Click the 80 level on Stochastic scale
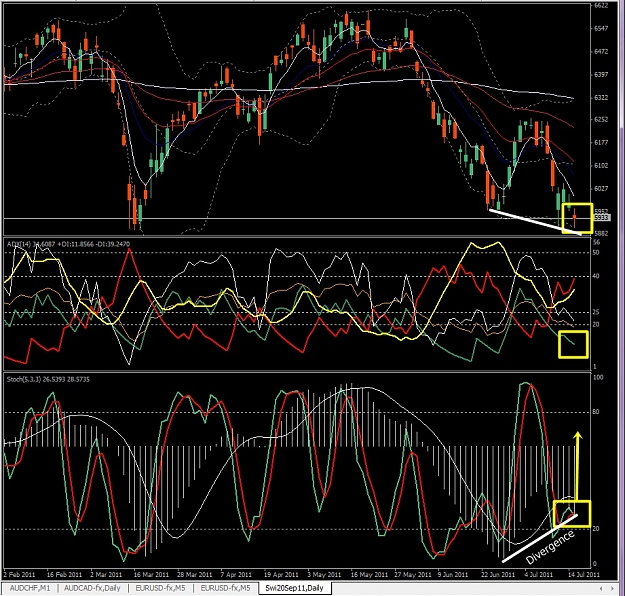Screen dimensions: 625x596 tap(596, 412)
